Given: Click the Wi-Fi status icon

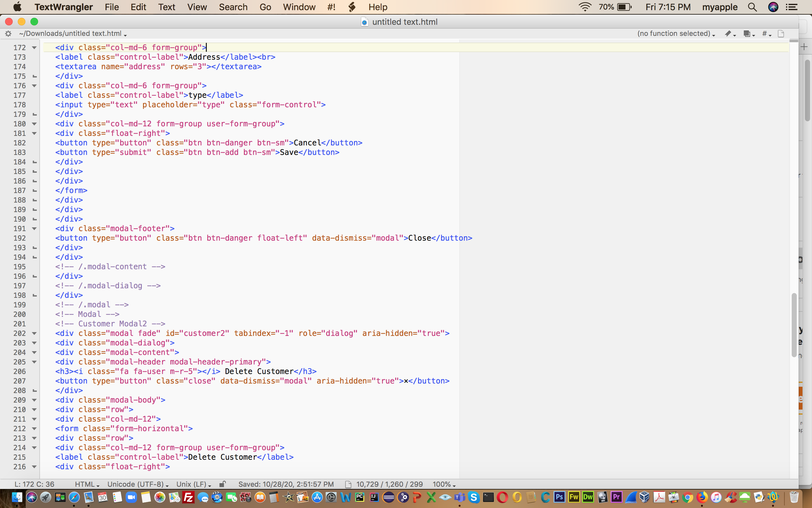Looking at the screenshot, I should pyautogui.click(x=585, y=7).
